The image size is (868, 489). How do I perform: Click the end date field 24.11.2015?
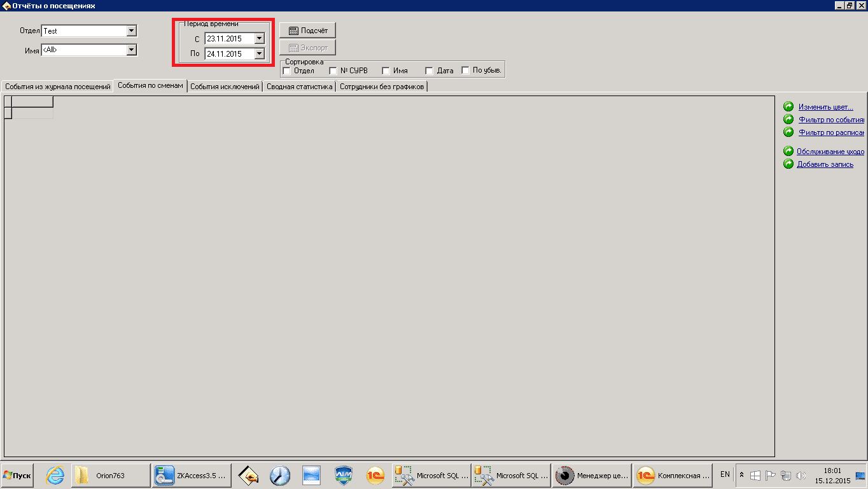click(x=228, y=54)
